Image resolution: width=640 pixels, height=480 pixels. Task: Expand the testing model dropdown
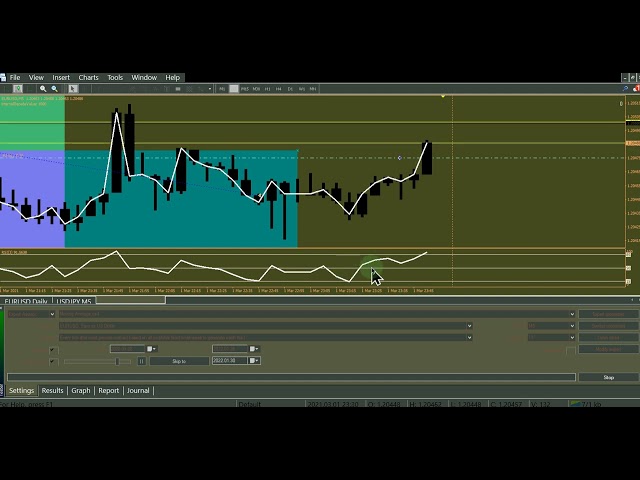pos(470,338)
